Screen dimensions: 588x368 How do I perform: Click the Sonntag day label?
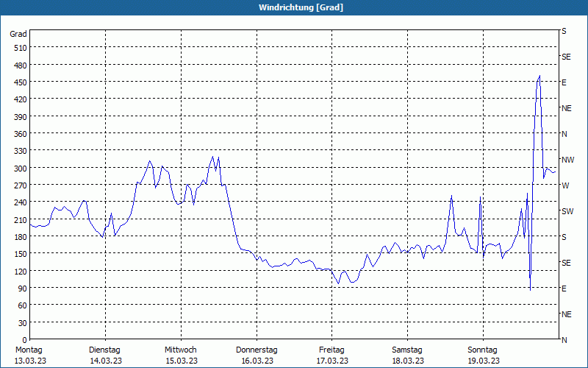click(x=482, y=350)
